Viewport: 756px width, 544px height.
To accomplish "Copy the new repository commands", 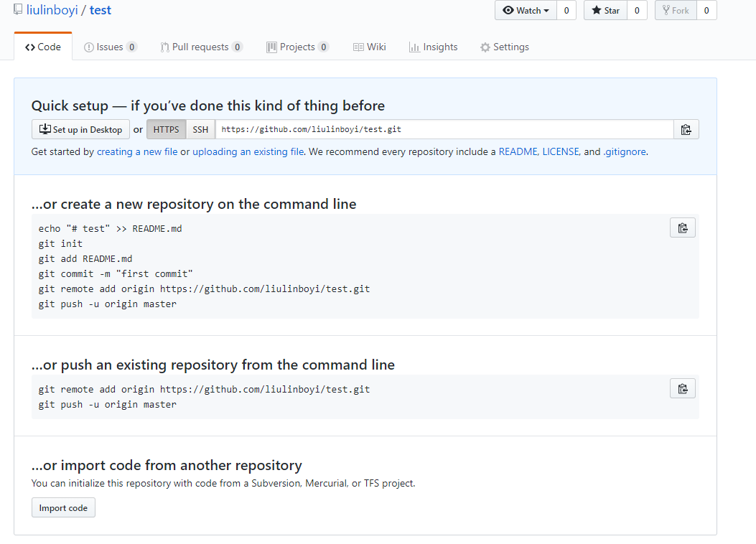I will click(682, 228).
